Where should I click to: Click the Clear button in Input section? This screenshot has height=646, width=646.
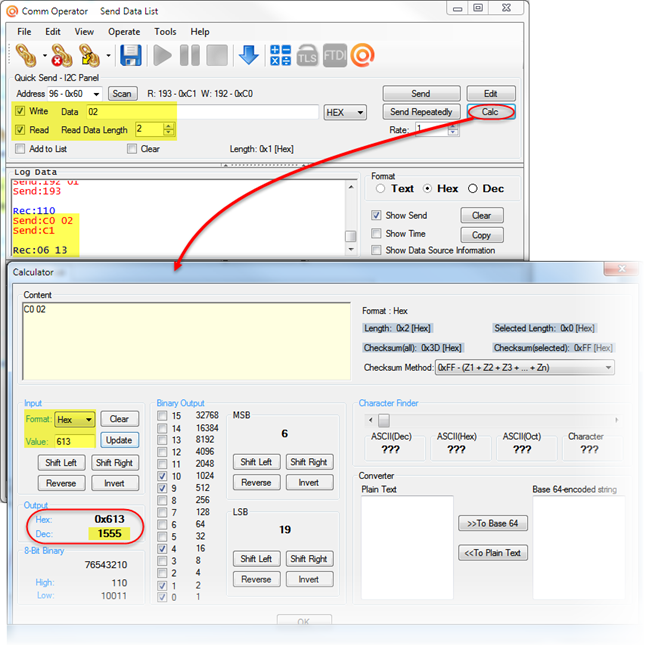pos(119,419)
